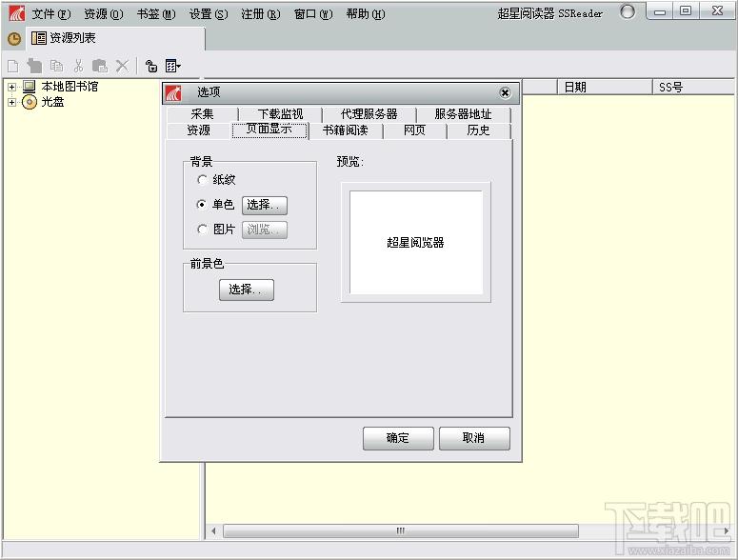Viewport: 738px width, 560px height.
Task: Open the 帮助(H) menu
Action: tap(366, 14)
